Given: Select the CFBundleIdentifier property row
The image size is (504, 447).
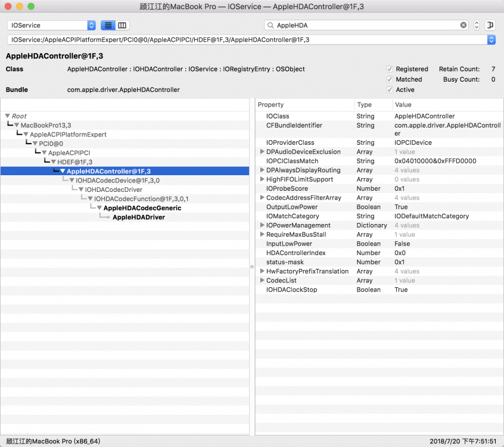Looking at the screenshot, I should [x=379, y=129].
